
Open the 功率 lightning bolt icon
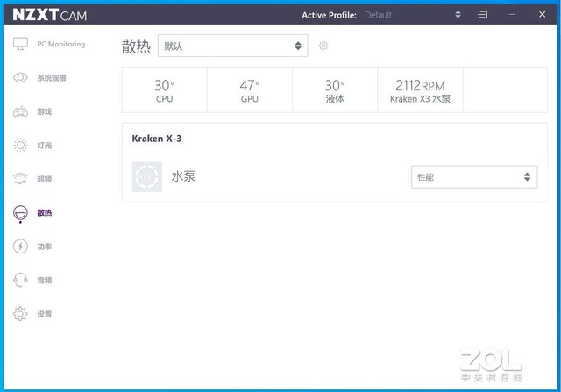coord(20,246)
